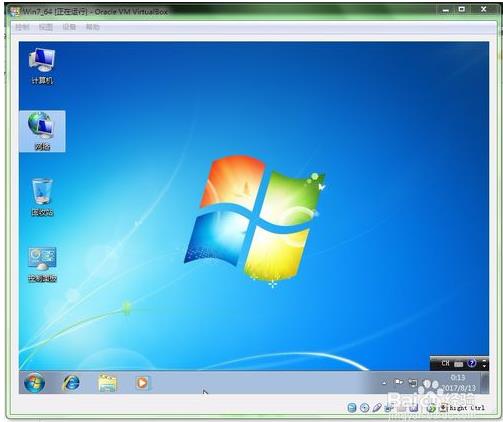
Task: Click the green status bar indicator
Action: pyautogui.click(x=431, y=408)
